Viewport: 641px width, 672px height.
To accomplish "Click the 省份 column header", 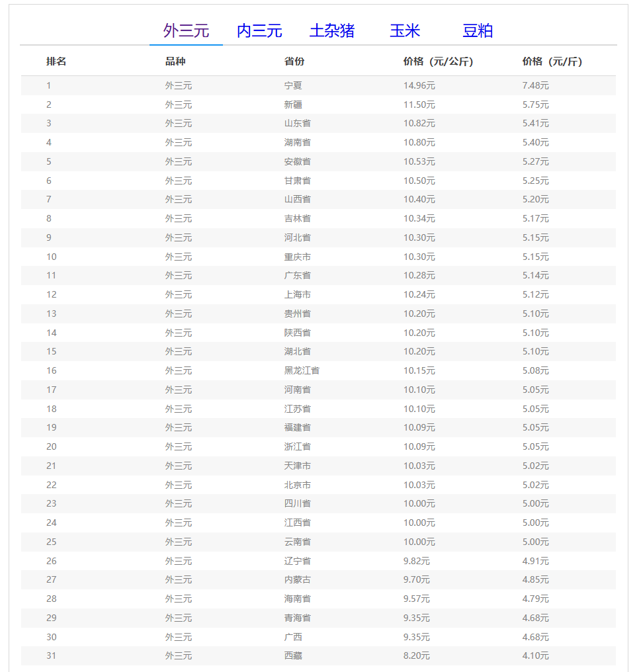I will coord(294,62).
